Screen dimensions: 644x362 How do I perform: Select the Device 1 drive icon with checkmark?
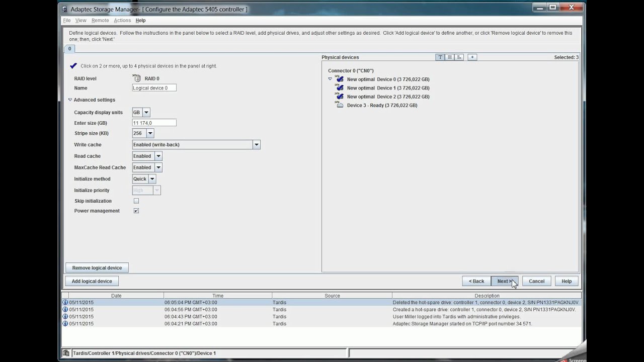[x=340, y=87]
